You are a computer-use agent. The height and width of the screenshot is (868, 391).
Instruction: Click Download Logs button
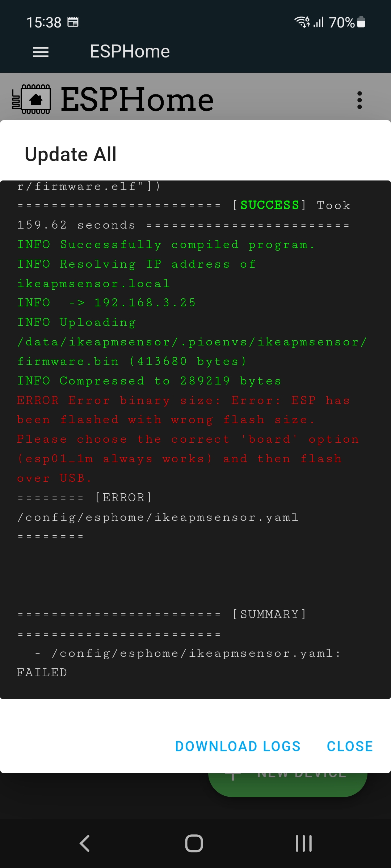click(x=238, y=746)
